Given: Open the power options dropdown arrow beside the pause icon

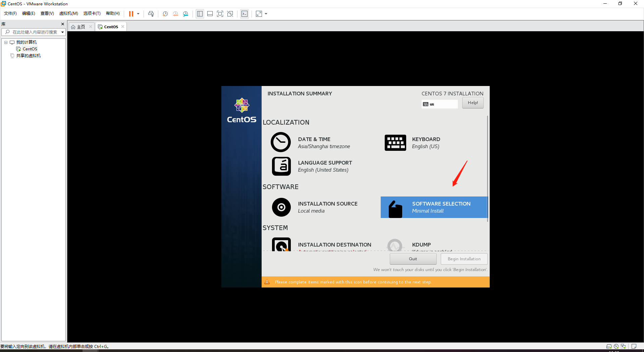Looking at the screenshot, I should pyautogui.click(x=138, y=14).
